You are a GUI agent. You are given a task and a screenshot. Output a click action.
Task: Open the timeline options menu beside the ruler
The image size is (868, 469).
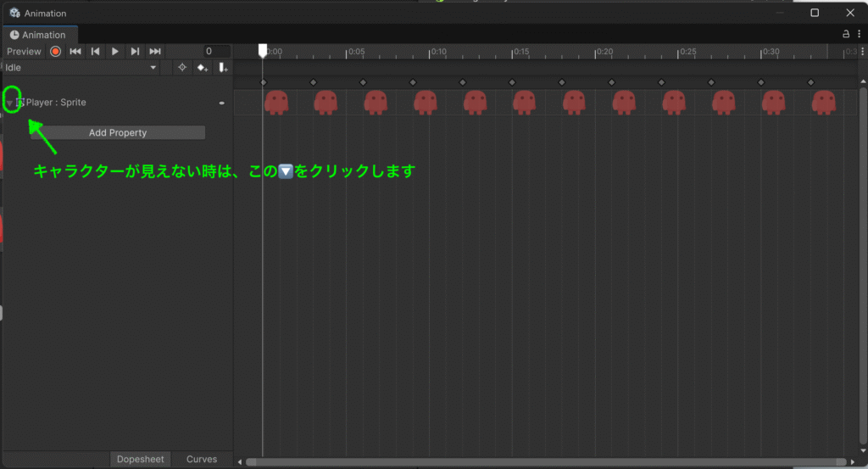point(862,53)
